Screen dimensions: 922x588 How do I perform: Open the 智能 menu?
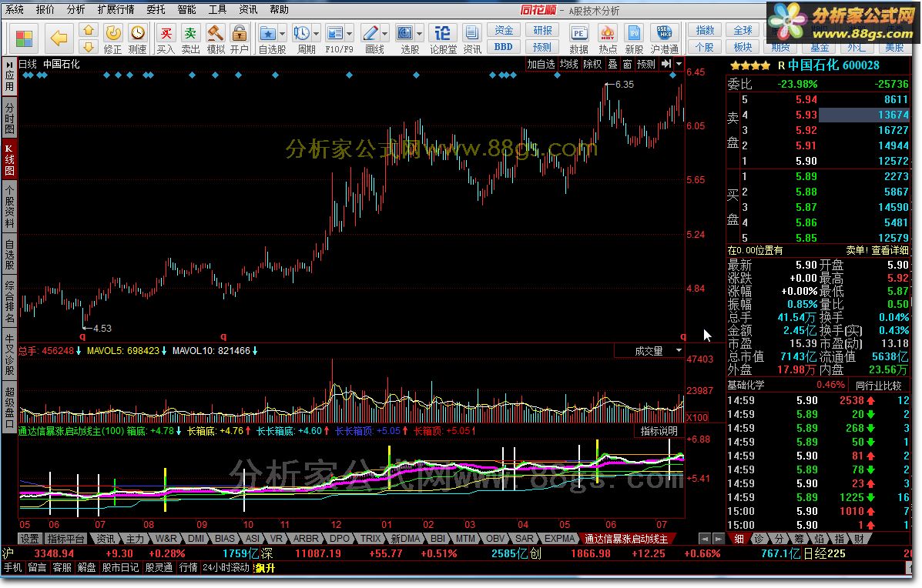pos(187,9)
